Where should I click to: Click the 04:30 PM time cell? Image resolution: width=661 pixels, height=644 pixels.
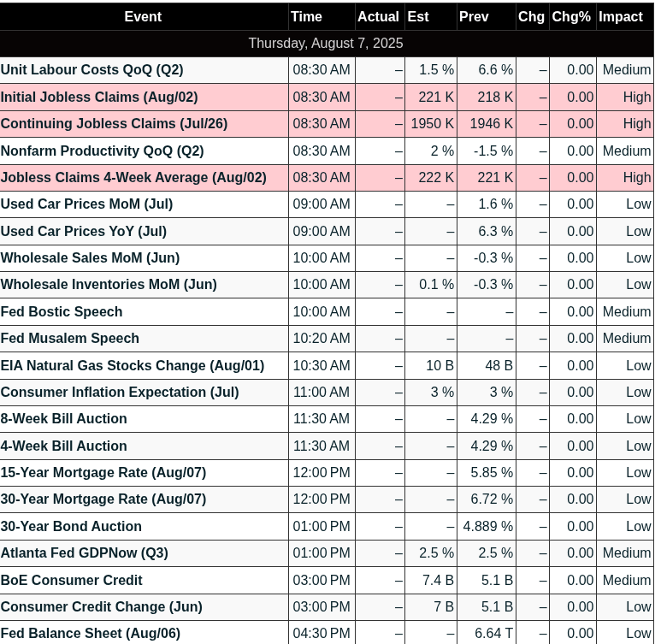point(322,633)
